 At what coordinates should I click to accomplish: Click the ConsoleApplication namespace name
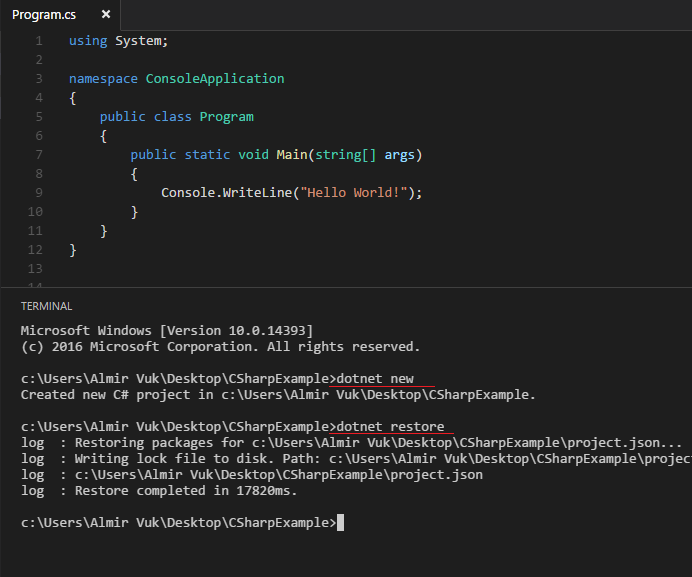[215, 79]
